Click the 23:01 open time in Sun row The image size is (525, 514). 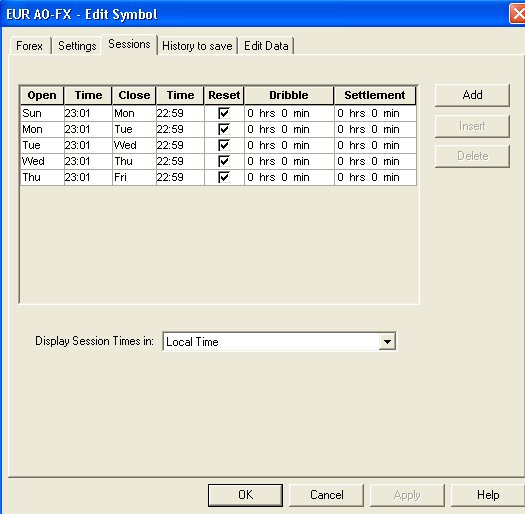[88, 113]
